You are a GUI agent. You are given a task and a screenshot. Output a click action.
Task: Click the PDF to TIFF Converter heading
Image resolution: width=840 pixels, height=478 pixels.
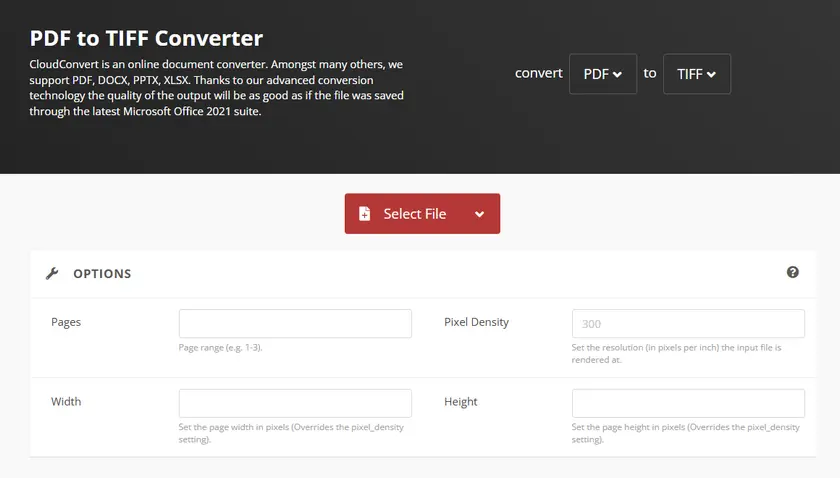(x=146, y=38)
